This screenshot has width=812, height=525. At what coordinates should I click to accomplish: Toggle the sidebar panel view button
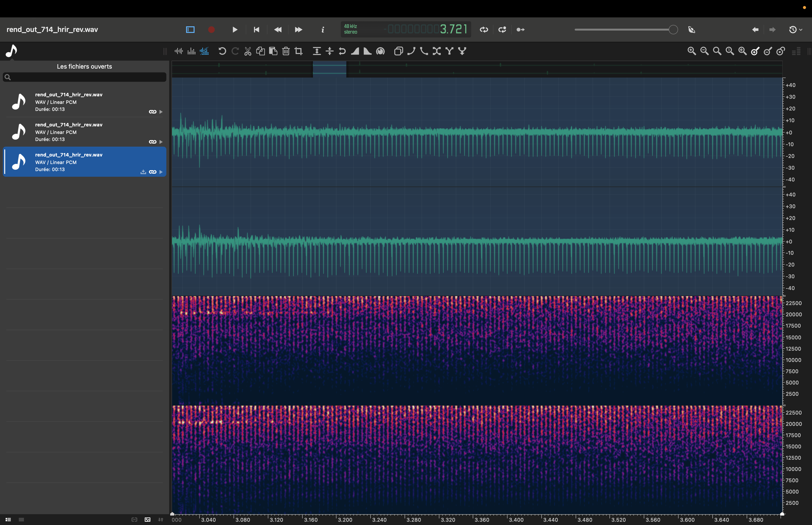click(190, 30)
